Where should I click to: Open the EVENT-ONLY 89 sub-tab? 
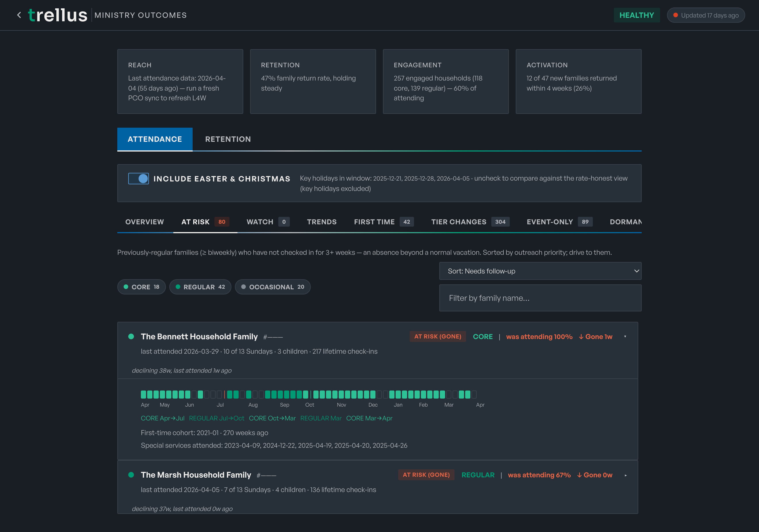[559, 222]
